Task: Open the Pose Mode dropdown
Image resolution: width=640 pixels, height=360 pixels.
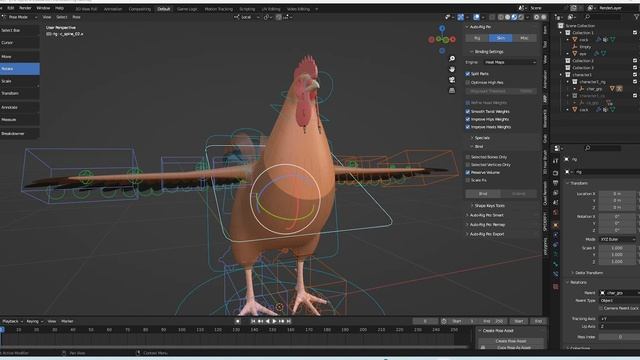Action: [x=19, y=17]
